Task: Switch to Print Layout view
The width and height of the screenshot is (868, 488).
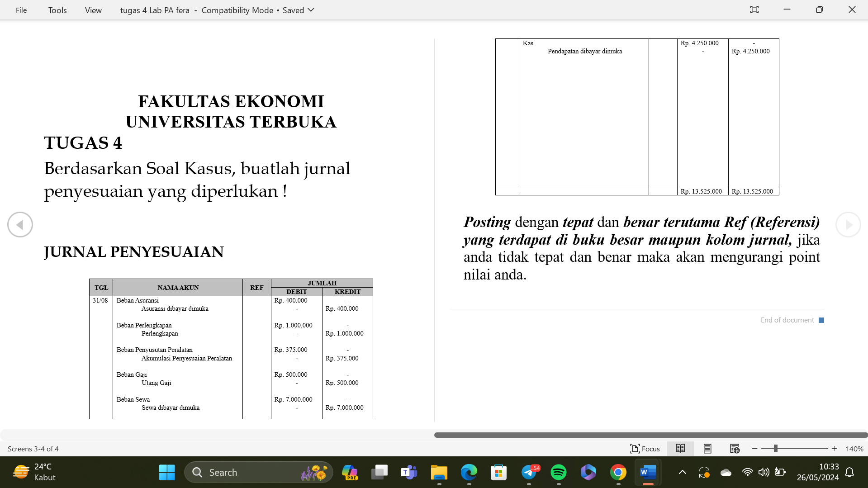Action: [x=707, y=449]
